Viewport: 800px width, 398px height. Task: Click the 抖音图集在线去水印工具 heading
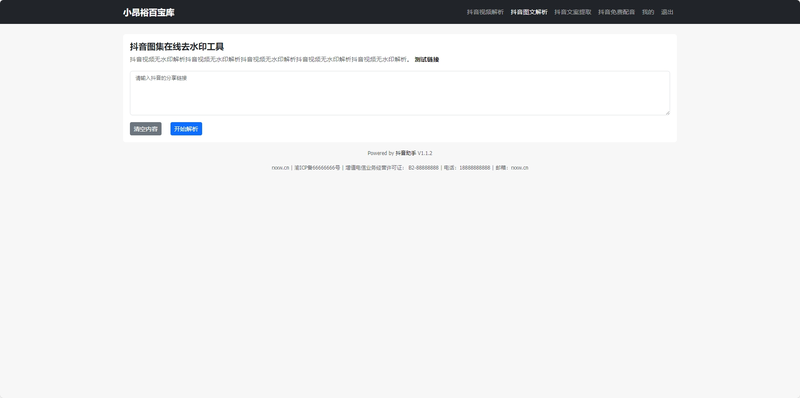177,47
